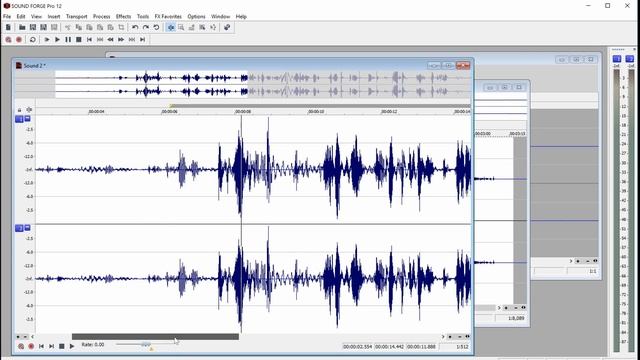Image resolution: width=640 pixels, height=360 pixels.
Task: Click the meter channel 1 button
Action: (x=617, y=59)
